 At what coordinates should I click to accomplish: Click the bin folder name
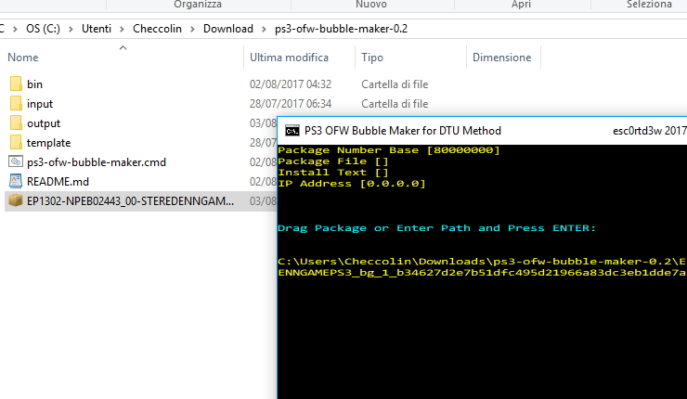[35, 84]
